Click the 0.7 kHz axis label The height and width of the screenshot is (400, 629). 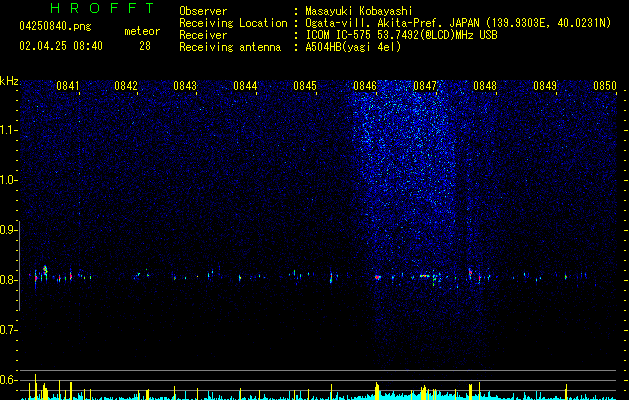[x=7, y=330]
